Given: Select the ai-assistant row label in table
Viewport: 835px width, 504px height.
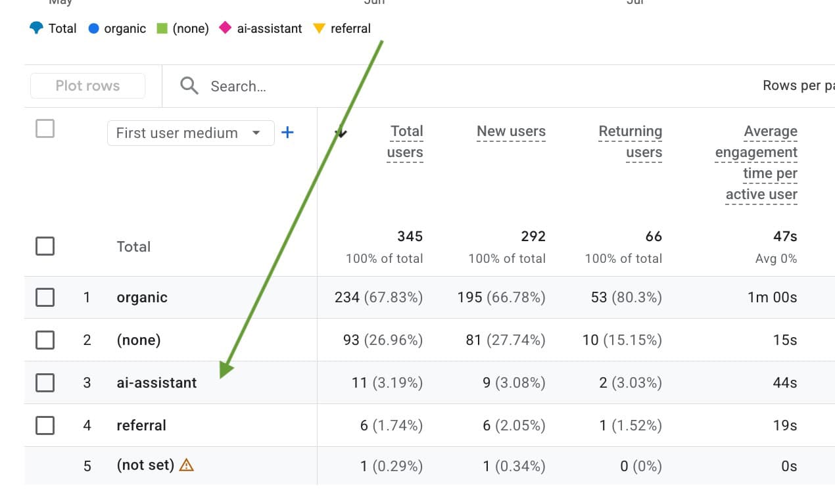Looking at the screenshot, I should pyautogui.click(x=156, y=382).
